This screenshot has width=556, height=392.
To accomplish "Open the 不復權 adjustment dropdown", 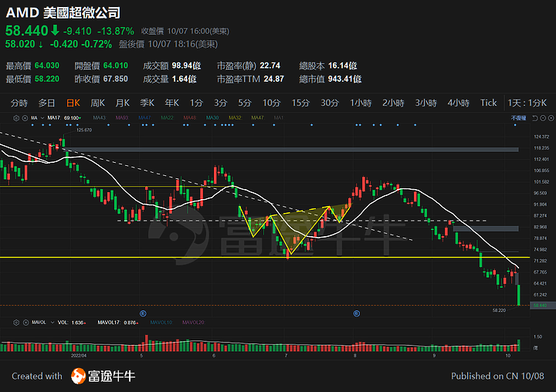I will pos(518,118).
